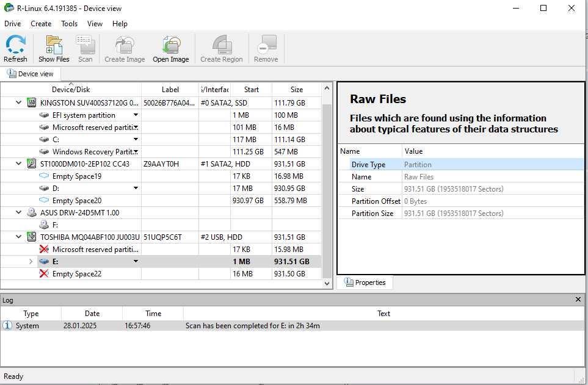
Task: Open Show Files from the toolbar
Action: (x=54, y=49)
